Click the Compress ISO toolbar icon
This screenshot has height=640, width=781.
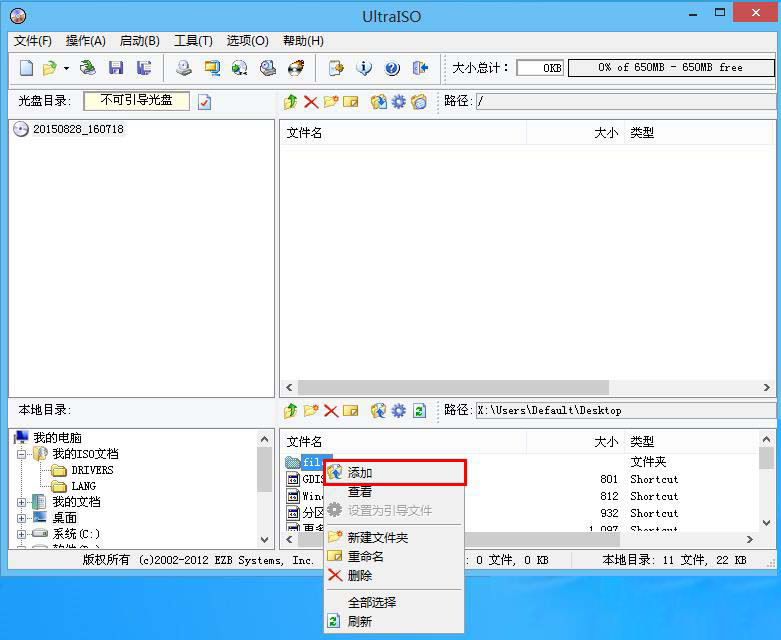coord(212,68)
